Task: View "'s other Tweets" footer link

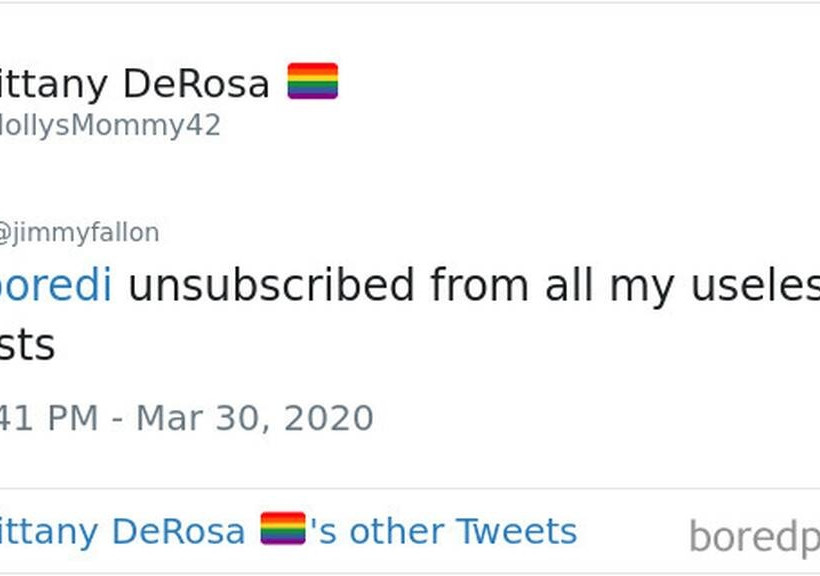Action: click(x=443, y=530)
